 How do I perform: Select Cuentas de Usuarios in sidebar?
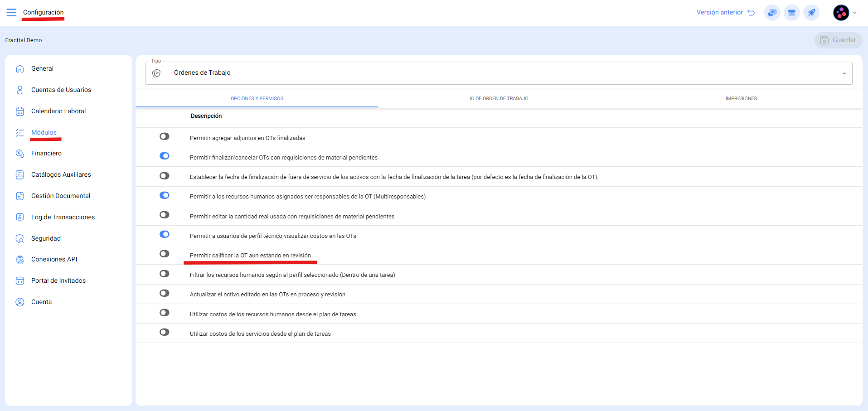point(61,90)
